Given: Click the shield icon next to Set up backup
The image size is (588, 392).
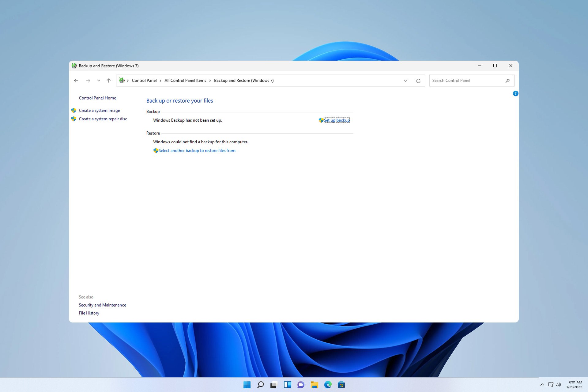Looking at the screenshot, I should click(x=321, y=120).
